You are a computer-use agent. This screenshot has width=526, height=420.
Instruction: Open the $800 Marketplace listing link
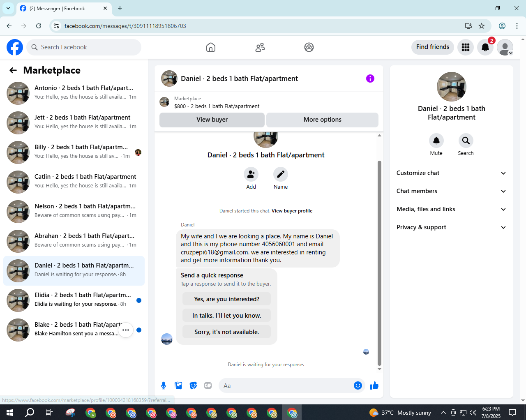tap(217, 106)
